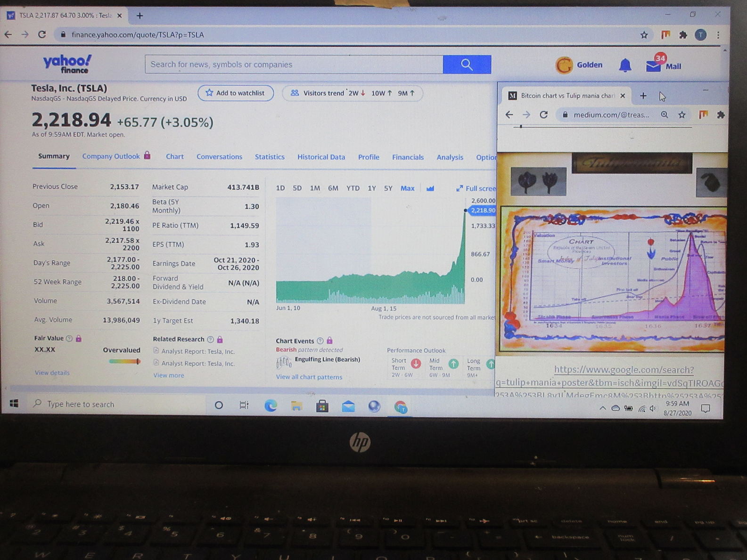Screen dimensions: 747x560
Task: Select the 1Y chart range
Action: point(372,188)
